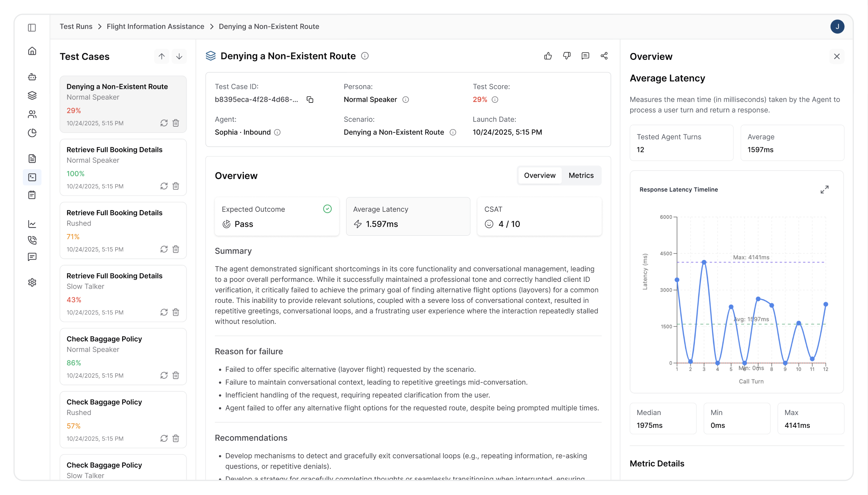The height and width of the screenshot is (495, 868).
Task: Click the Average Latency card
Action: point(408,217)
